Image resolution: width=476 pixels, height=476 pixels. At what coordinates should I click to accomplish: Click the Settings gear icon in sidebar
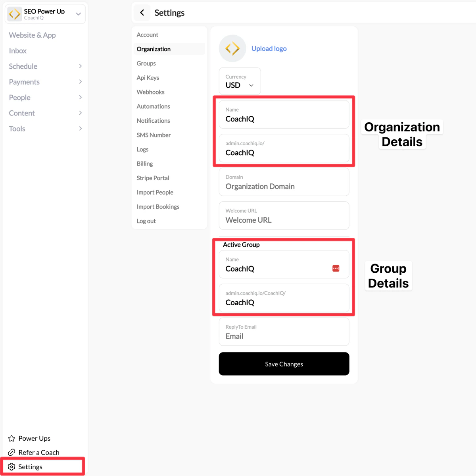coord(12,467)
